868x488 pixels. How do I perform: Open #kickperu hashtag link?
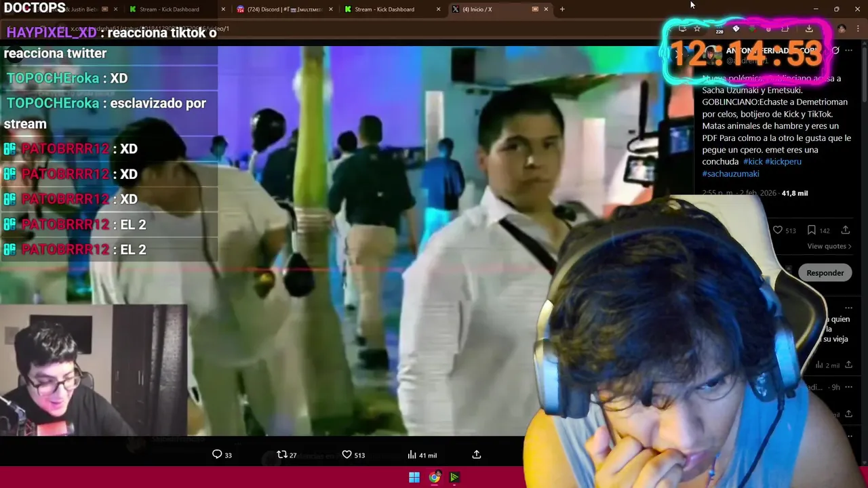783,162
